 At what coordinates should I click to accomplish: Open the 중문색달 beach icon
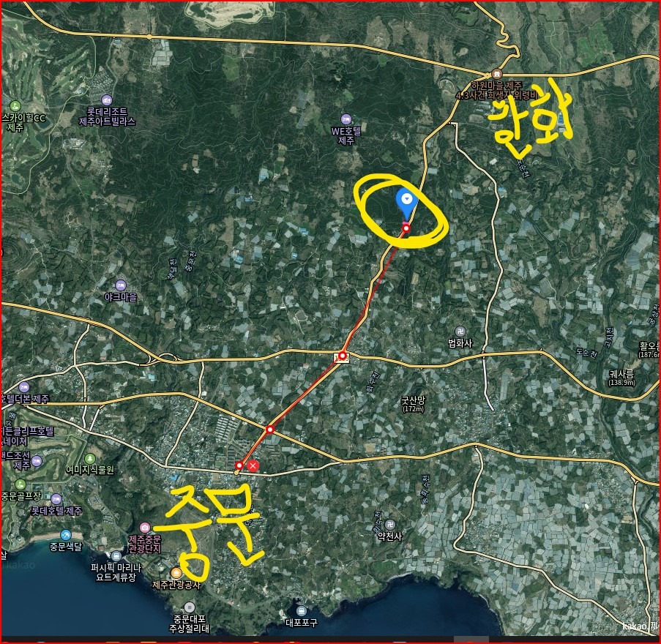coord(66,535)
